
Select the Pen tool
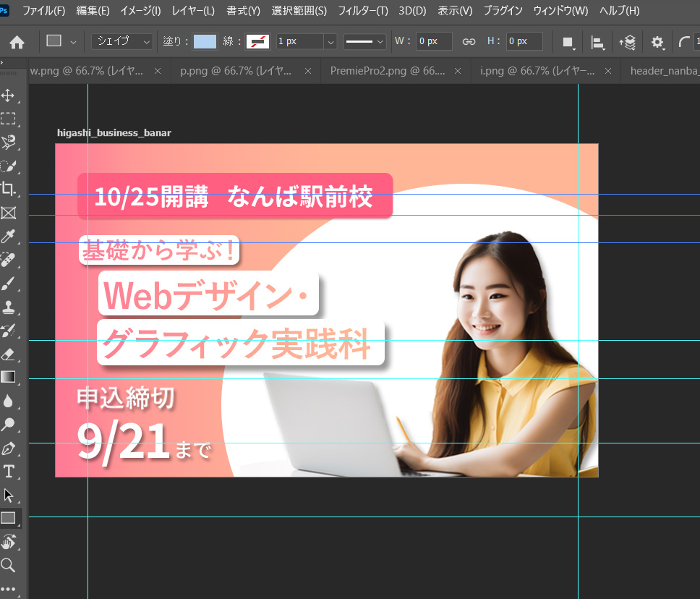pyautogui.click(x=7, y=448)
